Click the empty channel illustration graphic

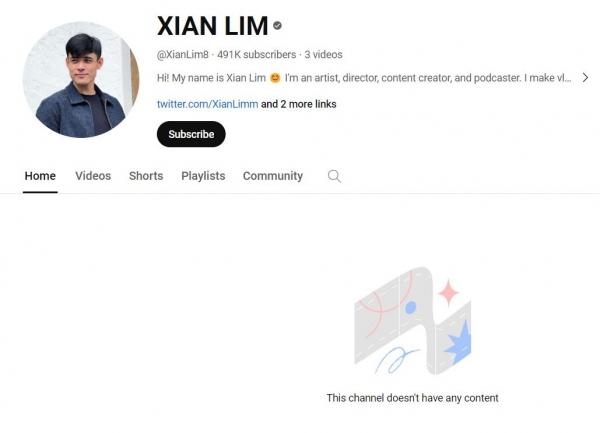click(412, 321)
